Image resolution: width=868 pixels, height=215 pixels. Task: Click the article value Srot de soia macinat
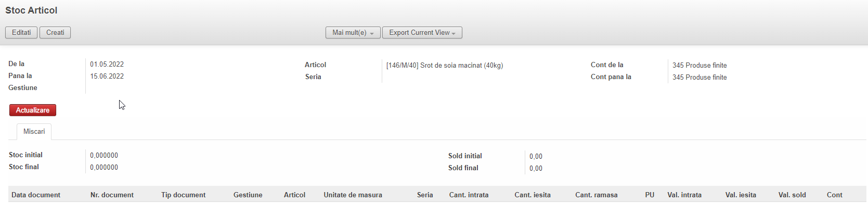coord(444,66)
